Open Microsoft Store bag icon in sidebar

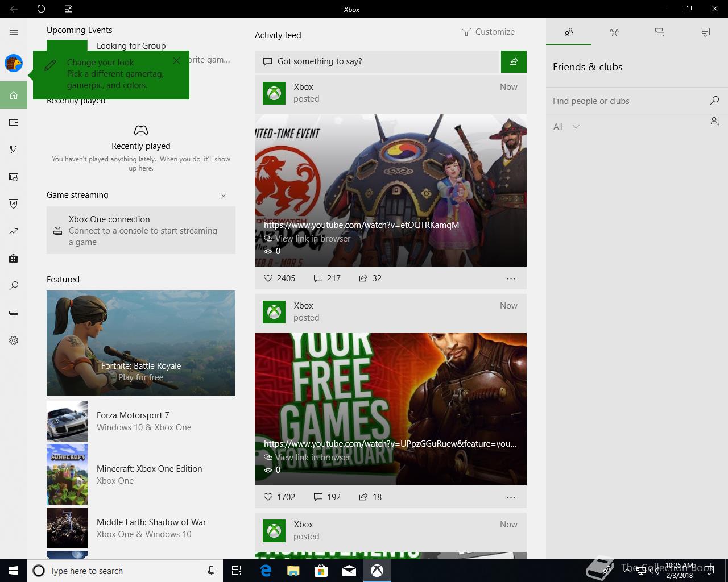[14, 259]
